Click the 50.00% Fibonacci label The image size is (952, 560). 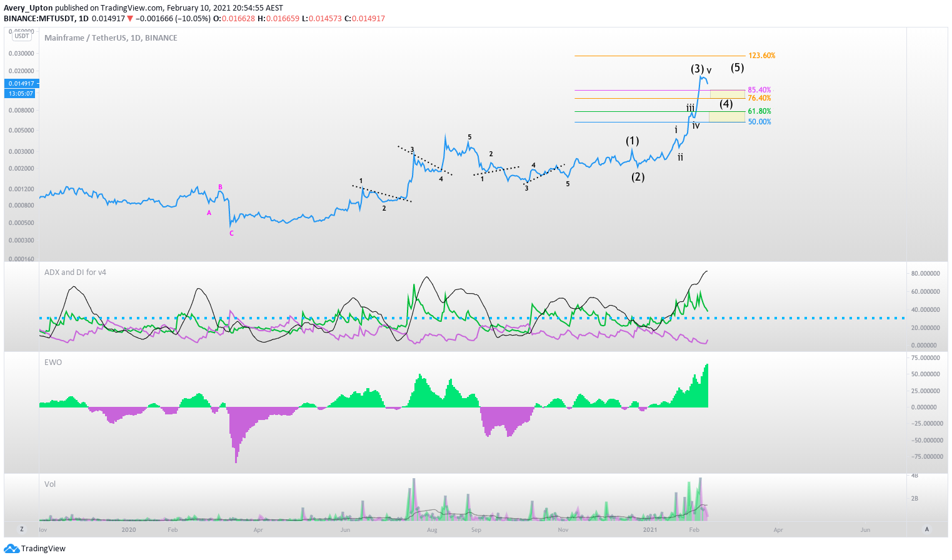click(759, 122)
